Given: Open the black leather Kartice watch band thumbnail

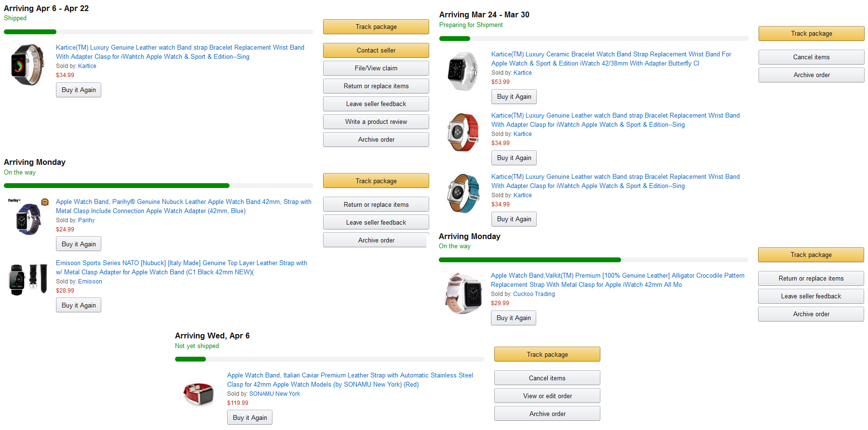Looking at the screenshot, I should pos(27,65).
